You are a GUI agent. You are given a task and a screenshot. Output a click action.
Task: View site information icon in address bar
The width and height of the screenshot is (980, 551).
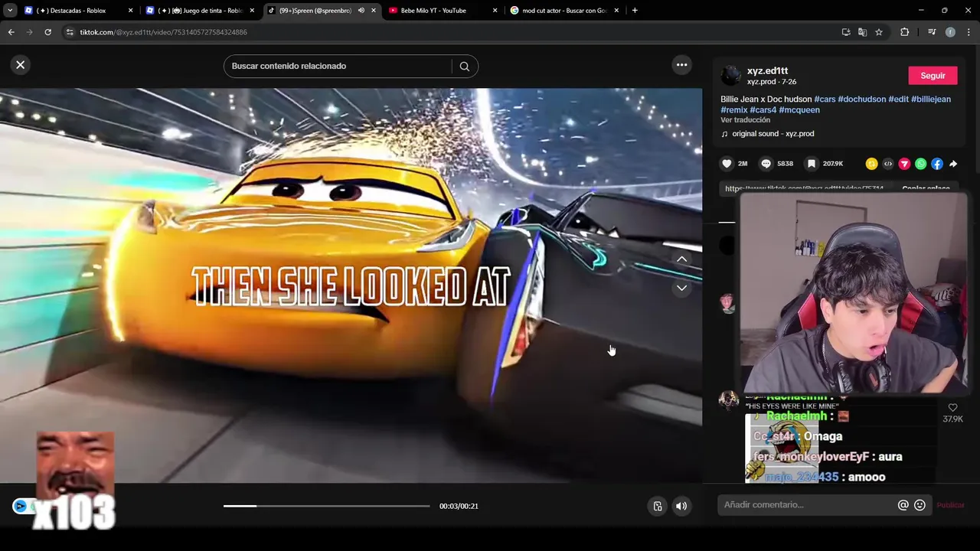(x=70, y=32)
